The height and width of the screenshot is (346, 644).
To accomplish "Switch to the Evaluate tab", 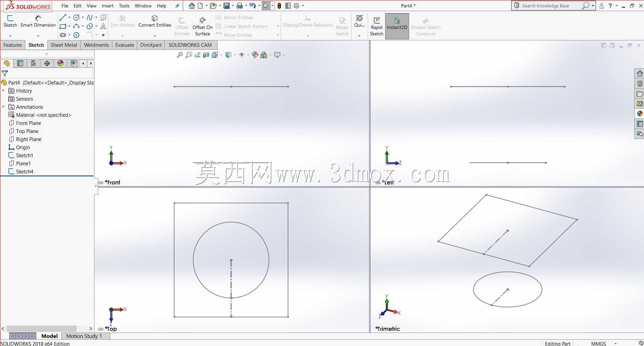I will coord(125,45).
